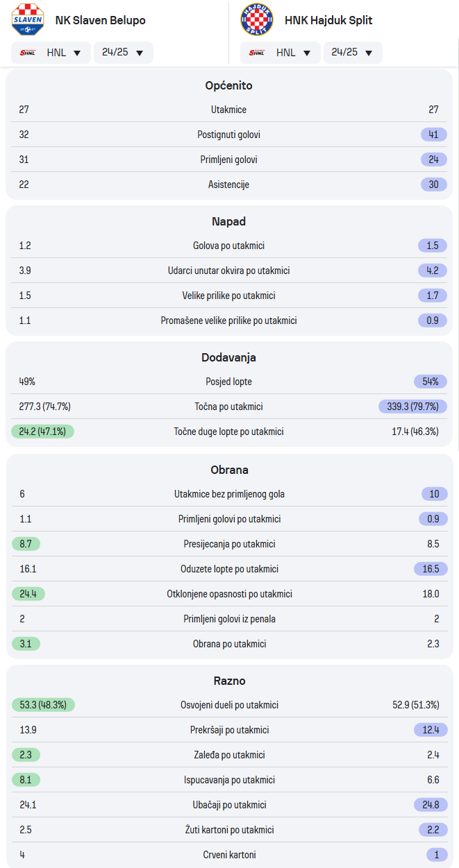Select Hajduk's 41 scored goals badge

tap(433, 135)
